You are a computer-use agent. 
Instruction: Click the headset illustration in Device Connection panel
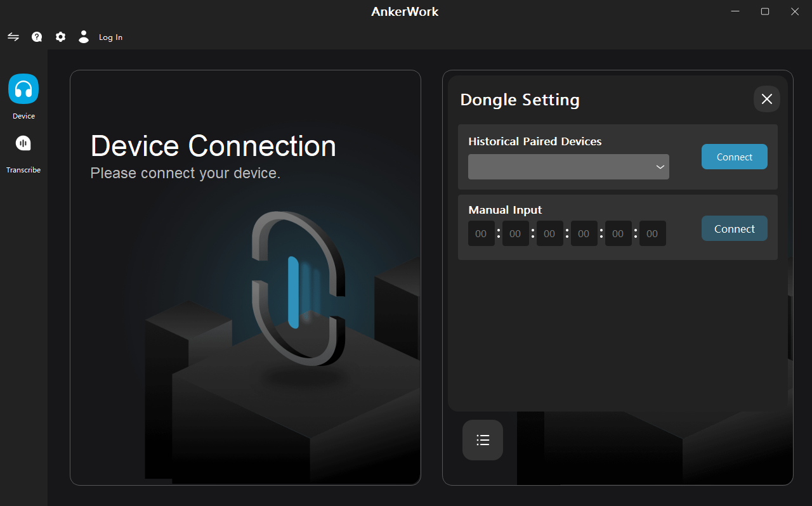[298, 289]
